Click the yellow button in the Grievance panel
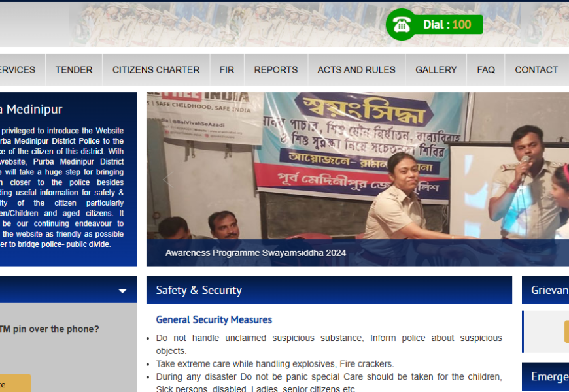The width and height of the screenshot is (569, 392). 566,332
